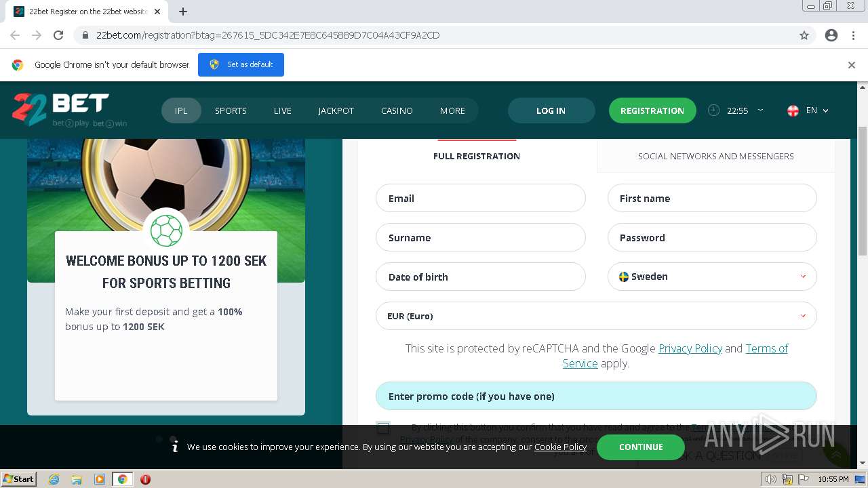Open the SPORTS menu
Screen dimensions: 868x488
click(x=231, y=110)
